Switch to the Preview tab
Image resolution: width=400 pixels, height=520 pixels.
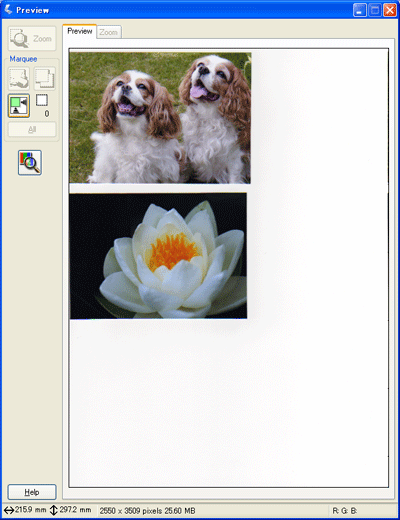click(x=80, y=31)
